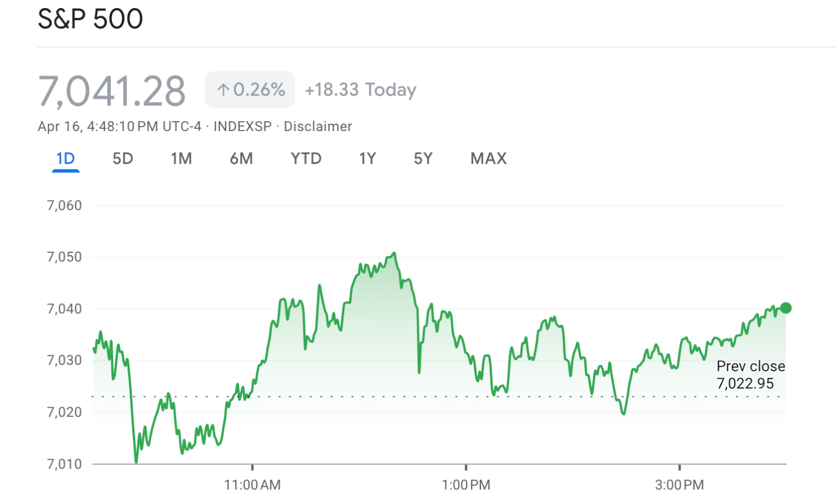Click the green endpoint dot on the chart
This screenshot has height=504, width=835.
pyautogui.click(x=786, y=308)
